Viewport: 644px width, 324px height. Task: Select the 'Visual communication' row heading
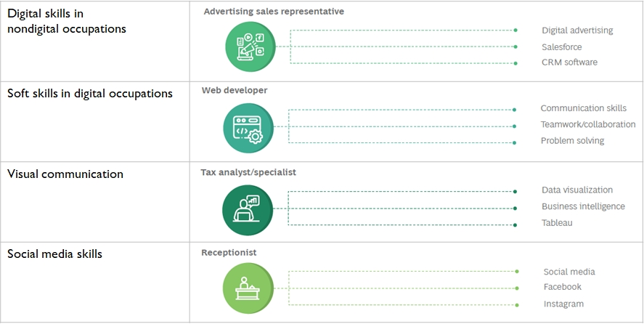click(x=65, y=174)
